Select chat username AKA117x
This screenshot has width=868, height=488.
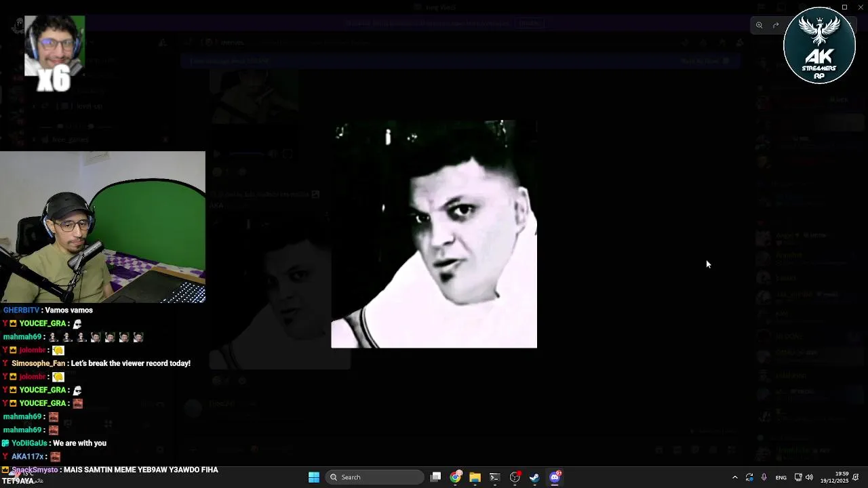click(28, 457)
